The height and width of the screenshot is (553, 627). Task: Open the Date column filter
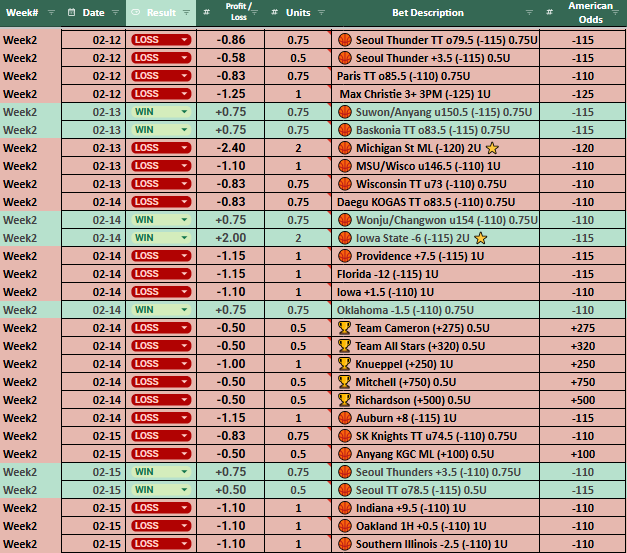(116, 13)
